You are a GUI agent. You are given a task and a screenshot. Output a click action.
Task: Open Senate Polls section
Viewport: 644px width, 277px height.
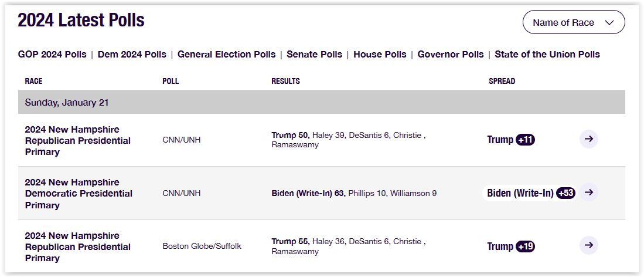[x=314, y=55]
